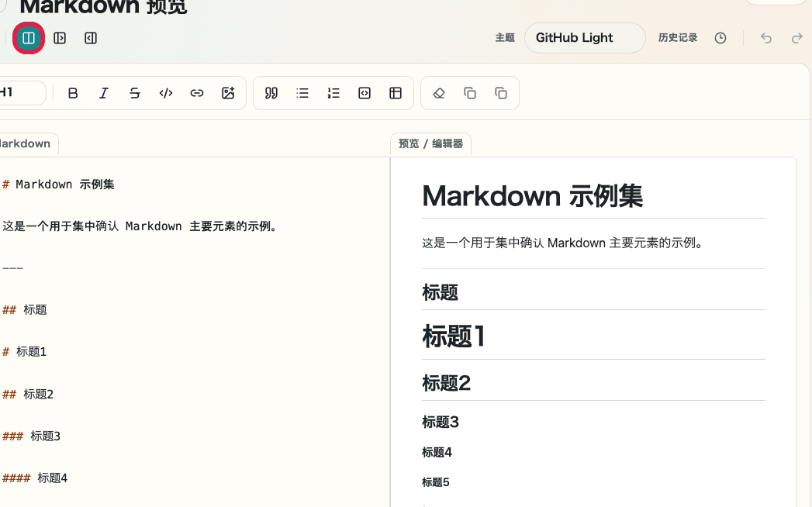Viewport: 812px width, 507px height.
Task: Open document history via the clock icon
Action: (720, 37)
